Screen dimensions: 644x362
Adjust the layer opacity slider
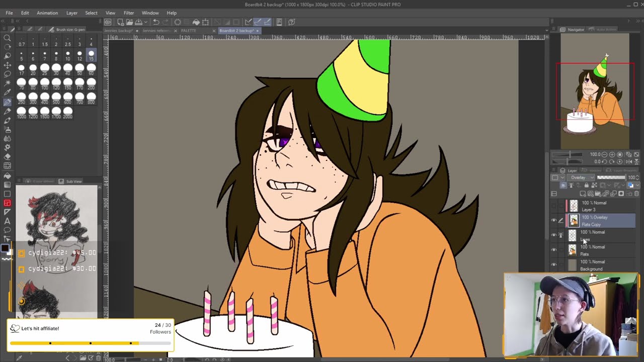pos(611,177)
